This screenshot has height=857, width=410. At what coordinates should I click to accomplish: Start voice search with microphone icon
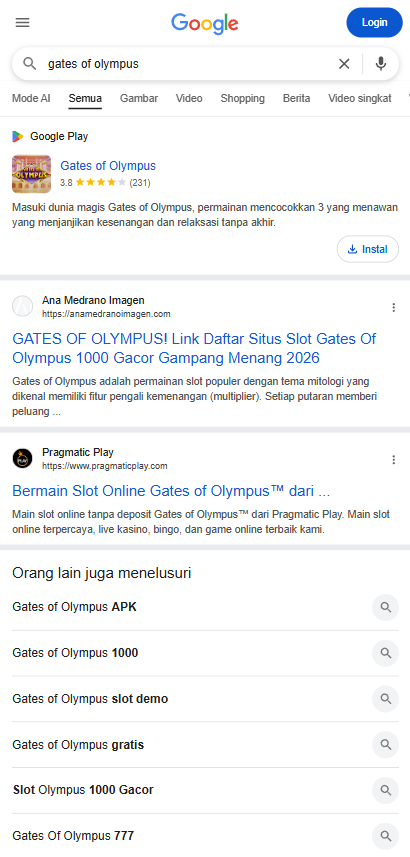[x=381, y=64]
